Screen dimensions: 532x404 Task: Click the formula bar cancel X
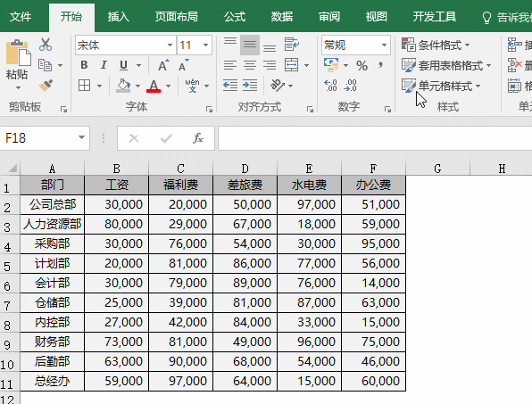[134, 138]
